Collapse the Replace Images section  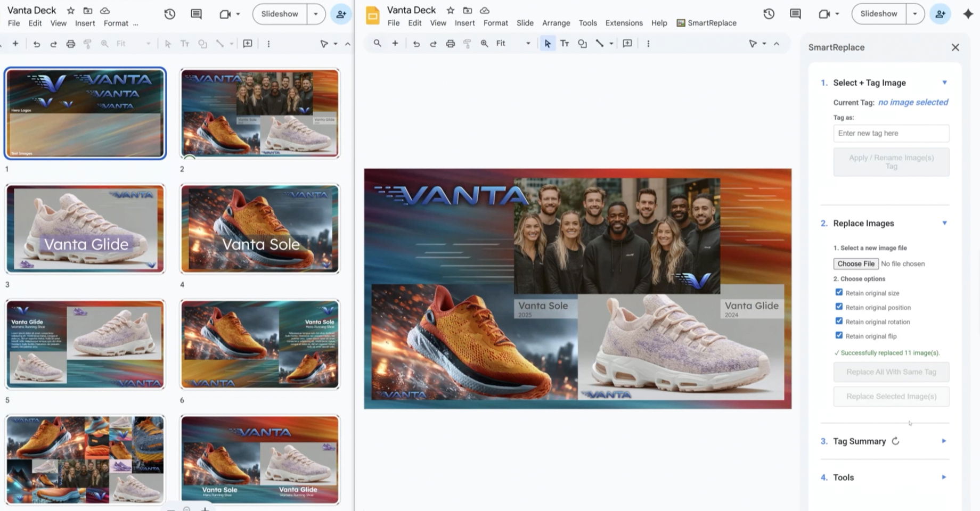pyautogui.click(x=944, y=223)
